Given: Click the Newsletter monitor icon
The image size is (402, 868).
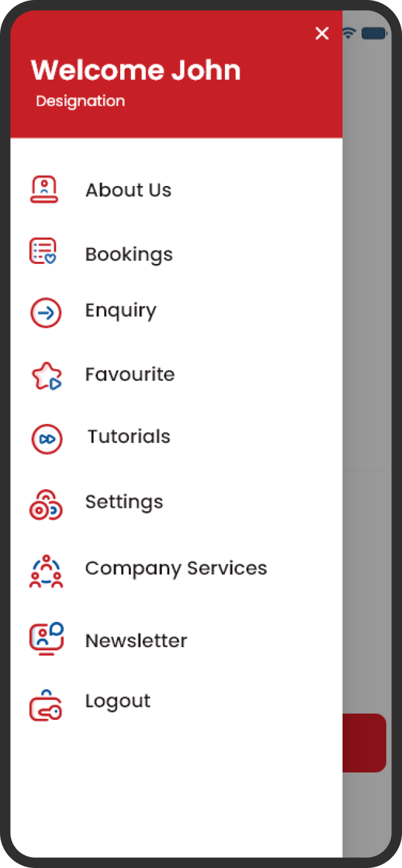Looking at the screenshot, I should pos(46,638).
